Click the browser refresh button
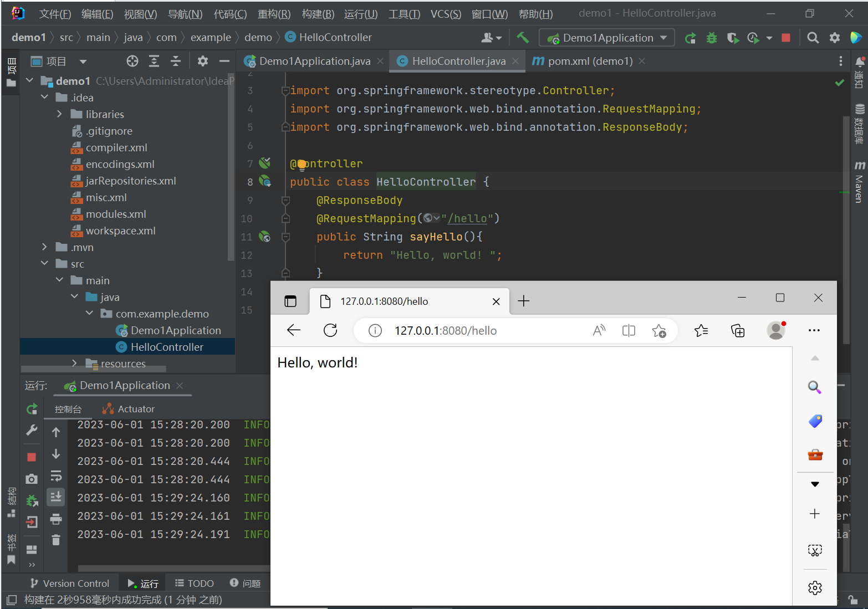 pos(330,330)
